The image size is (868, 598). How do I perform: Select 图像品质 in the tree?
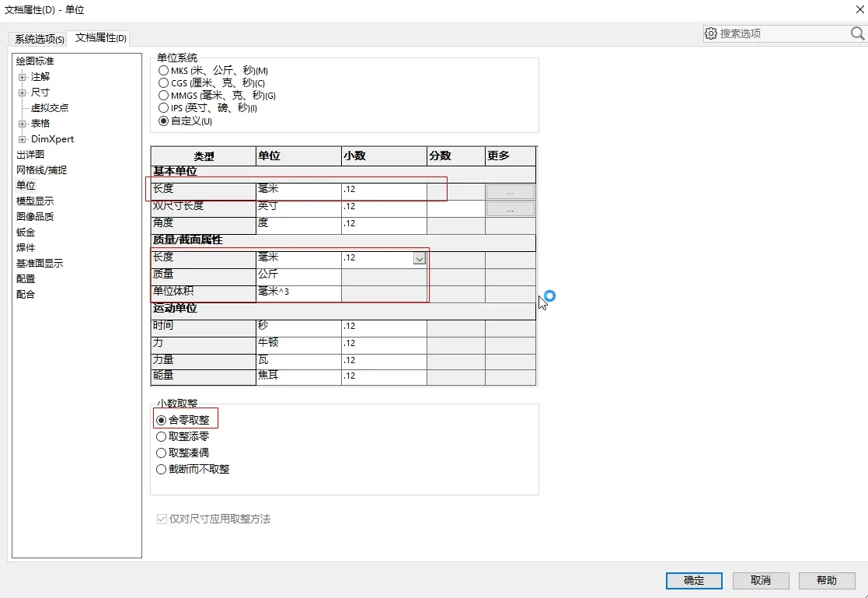tap(35, 216)
